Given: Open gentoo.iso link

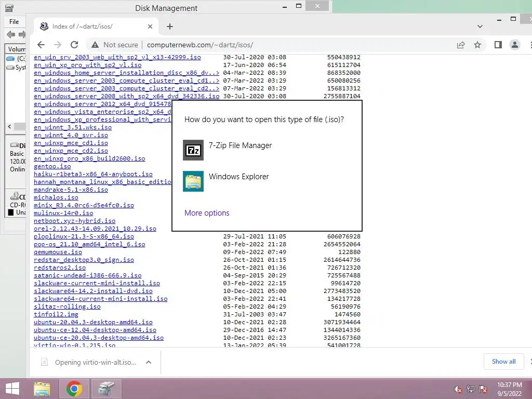Looking at the screenshot, I should pos(52,166).
